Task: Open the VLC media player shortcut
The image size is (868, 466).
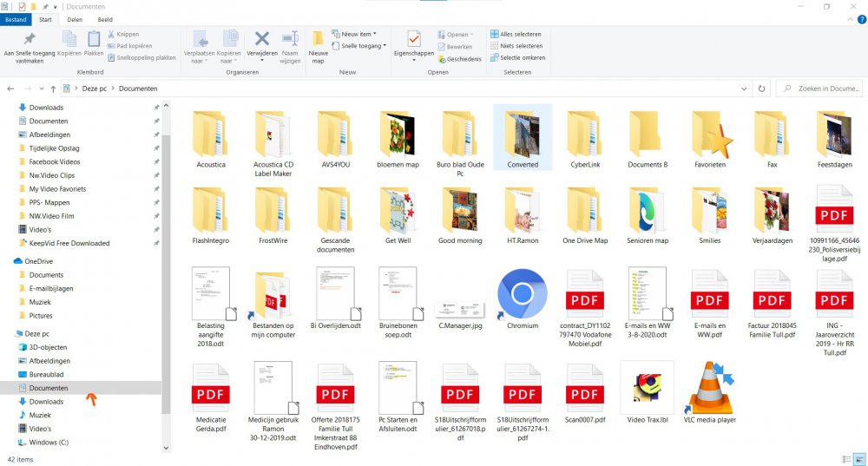Action: [x=709, y=388]
